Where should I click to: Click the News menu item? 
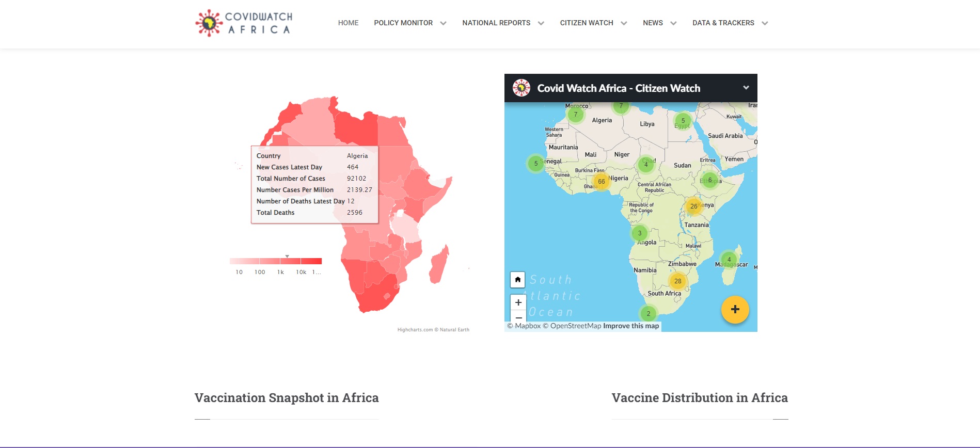[x=653, y=23]
